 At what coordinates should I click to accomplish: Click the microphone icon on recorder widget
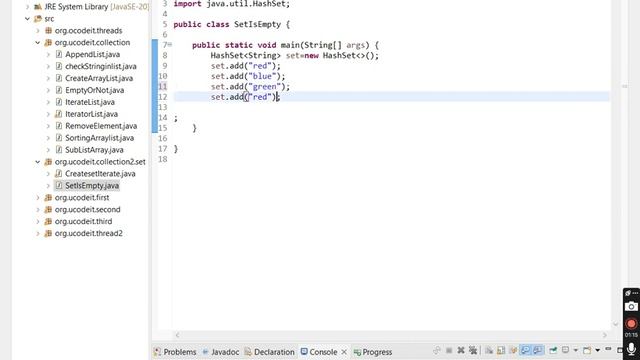tap(631, 350)
